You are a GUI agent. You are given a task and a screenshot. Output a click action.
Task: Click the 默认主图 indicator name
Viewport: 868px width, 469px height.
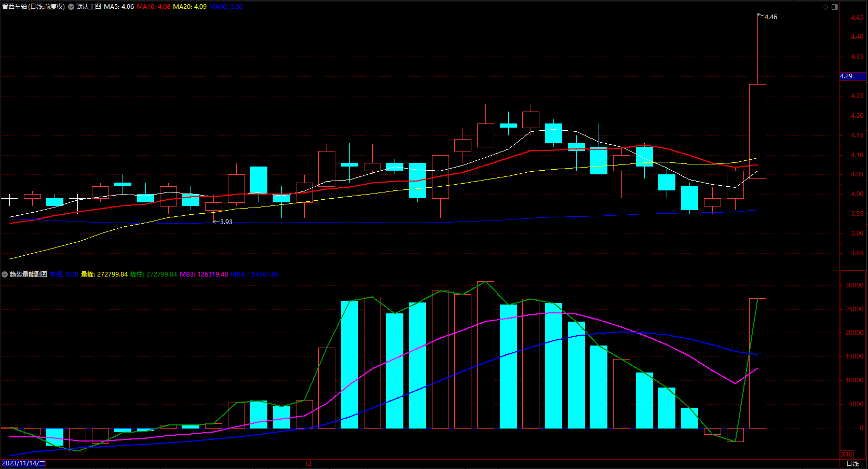point(89,7)
